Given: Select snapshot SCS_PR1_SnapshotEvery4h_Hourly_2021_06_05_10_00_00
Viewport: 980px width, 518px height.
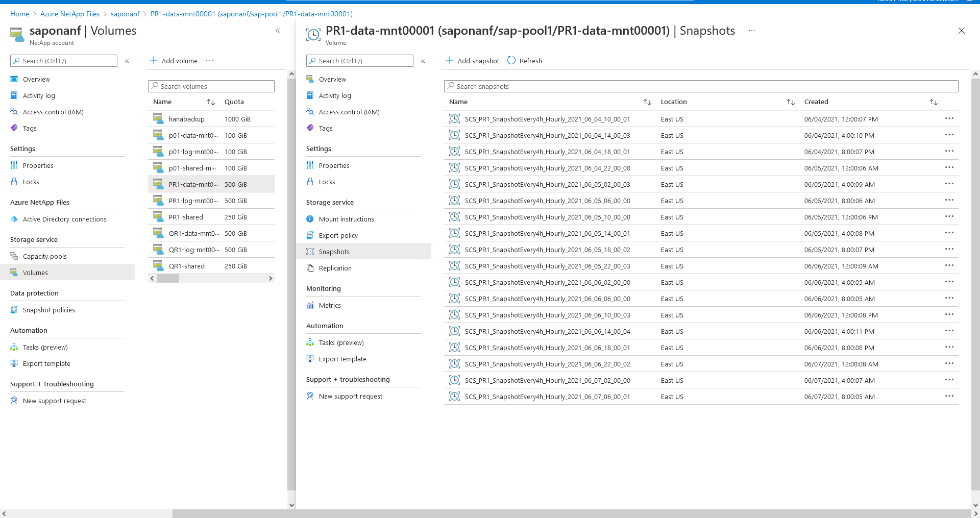Looking at the screenshot, I should [x=548, y=217].
